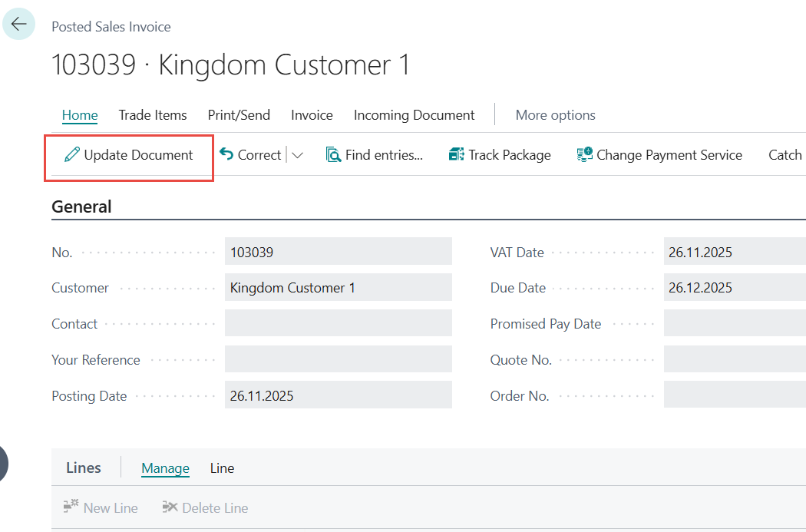Image resolution: width=806 pixels, height=532 pixels.
Task: Click the Customer field value
Action: pyautogui.click(x=338, y=288)
